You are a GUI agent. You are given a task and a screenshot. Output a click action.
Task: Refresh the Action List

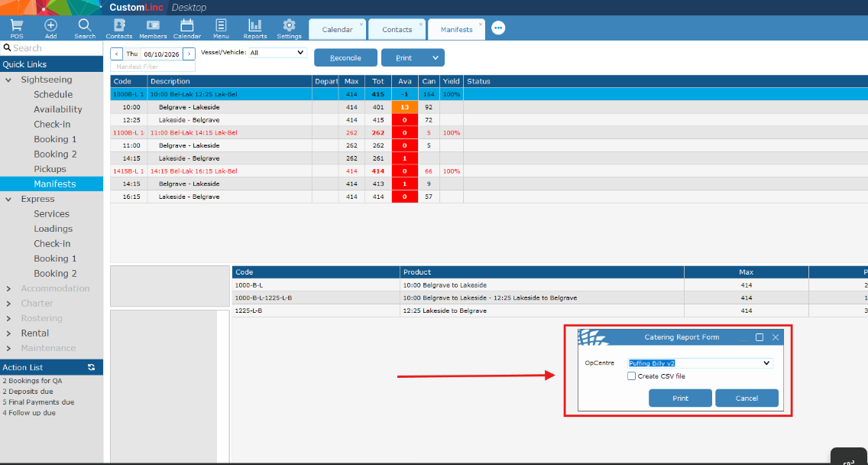(92, 367)
